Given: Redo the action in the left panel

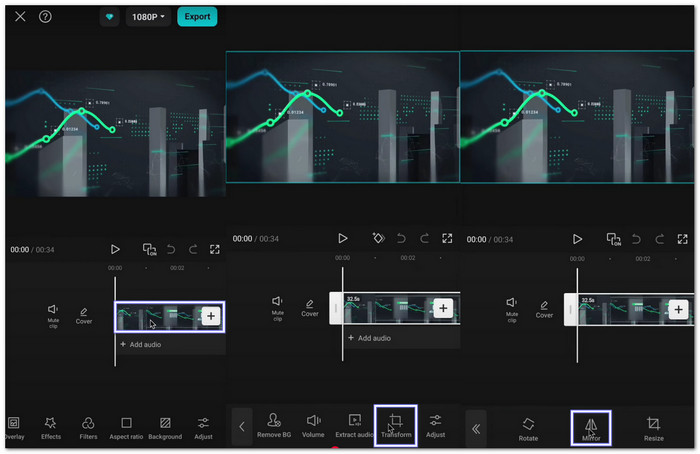Looking at the screenshot, I should [193, 249].
